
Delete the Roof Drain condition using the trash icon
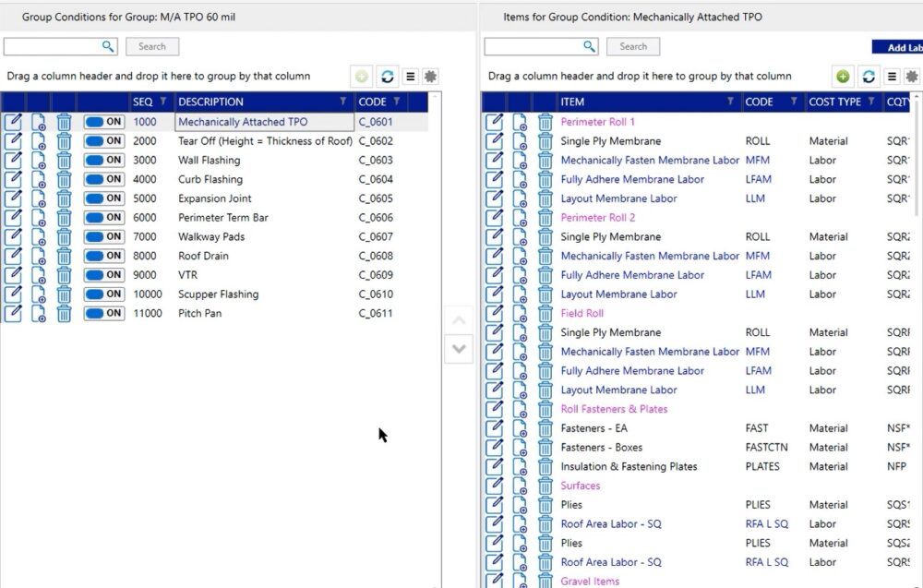[63, 256]
